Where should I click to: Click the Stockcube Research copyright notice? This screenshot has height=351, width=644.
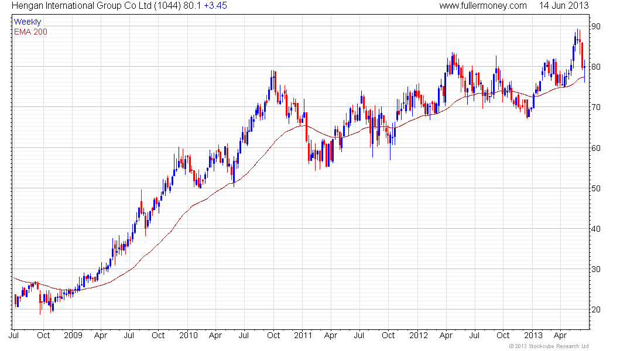tap(549, 346)
